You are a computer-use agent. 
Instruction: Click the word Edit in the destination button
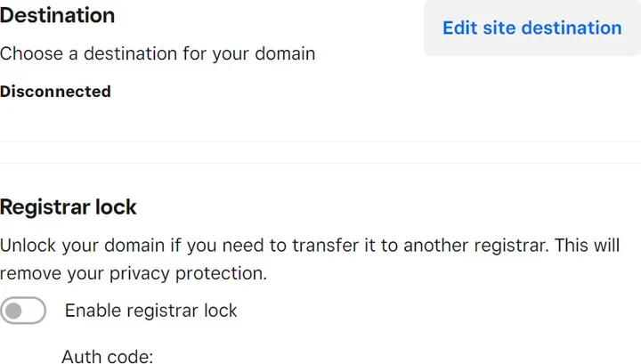tap(460, 28)
